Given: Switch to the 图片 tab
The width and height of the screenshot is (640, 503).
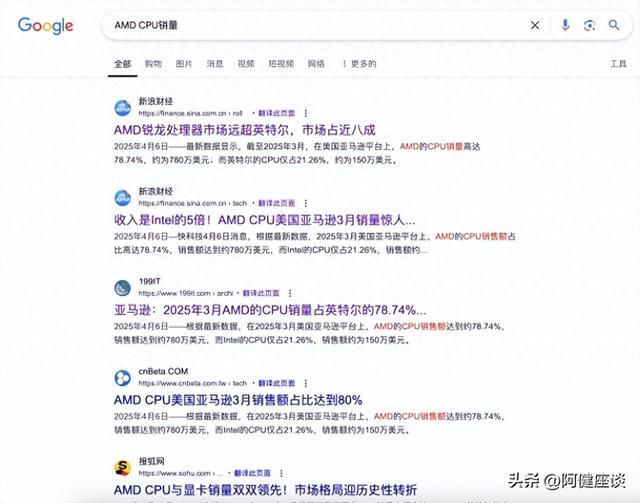Looking at the screenshot, I should tap(184, 64).
